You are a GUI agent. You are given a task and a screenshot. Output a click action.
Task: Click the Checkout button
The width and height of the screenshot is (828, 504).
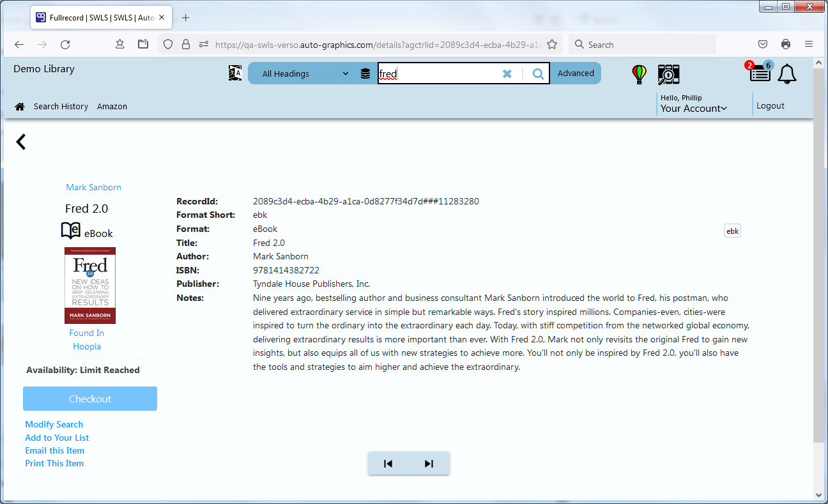click(90, 399)
